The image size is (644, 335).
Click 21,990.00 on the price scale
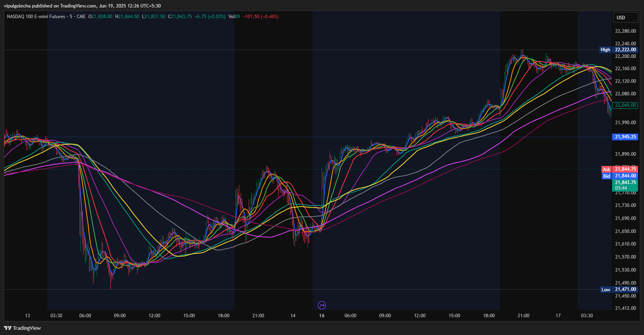(625, 122)
